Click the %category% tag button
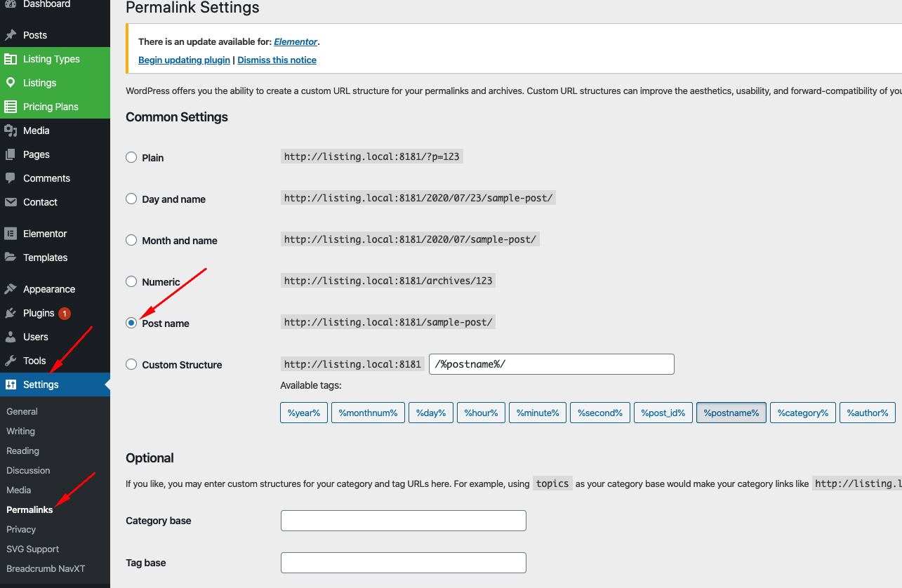The image size is (902, 588). [802, 413]
